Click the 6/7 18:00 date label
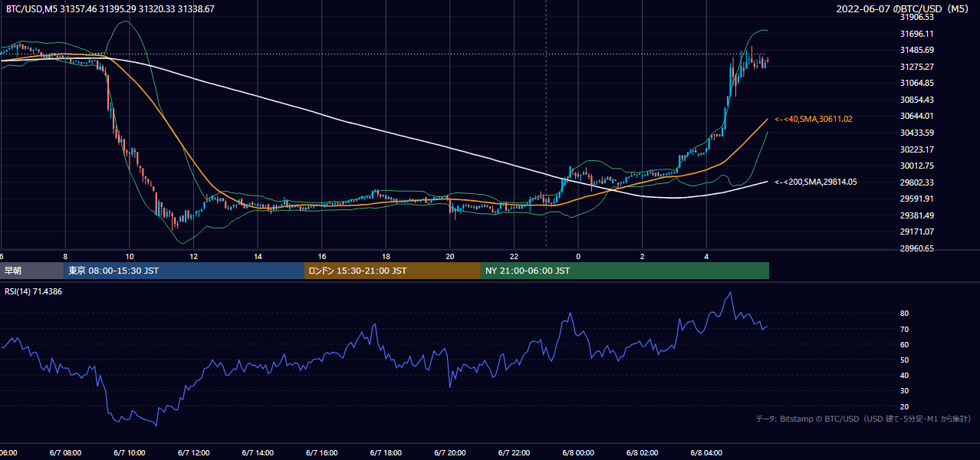The height and width of the screenshot is (460, 980). pos(386,452)
